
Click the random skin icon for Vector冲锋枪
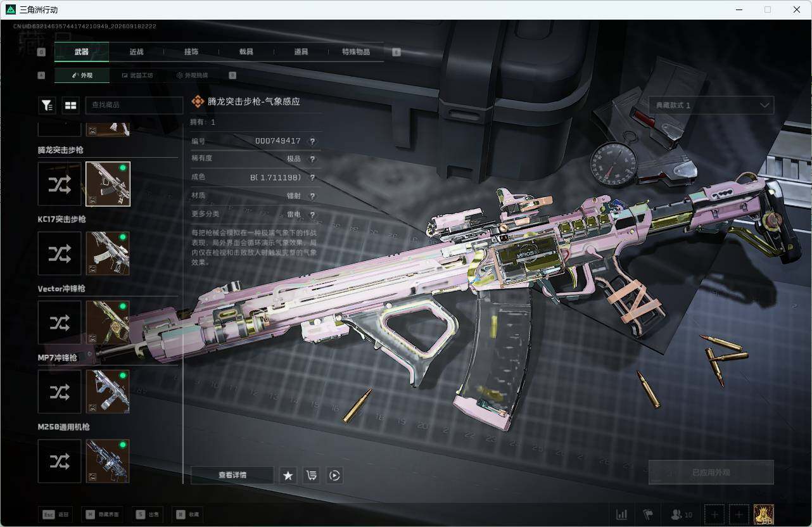click(60, 322)
